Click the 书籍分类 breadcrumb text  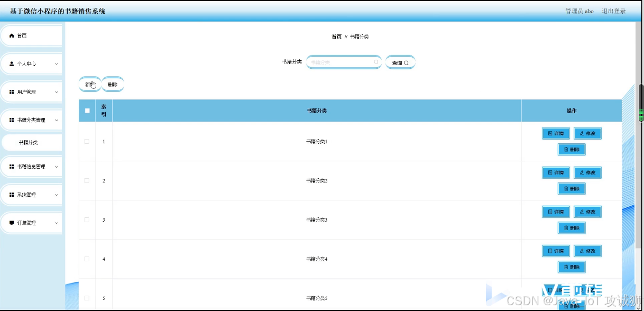click(359, 36)
